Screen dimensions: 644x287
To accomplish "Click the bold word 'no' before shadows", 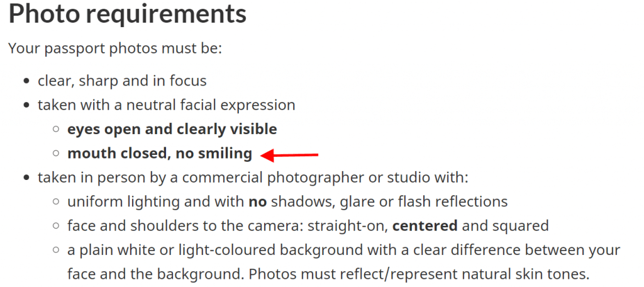I will pos(257,202).
